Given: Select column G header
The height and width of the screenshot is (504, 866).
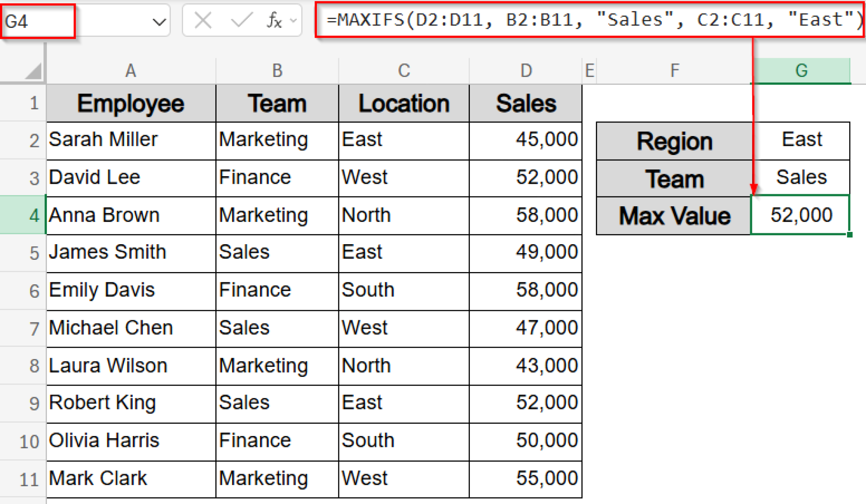Looking at the screenshot, I should (x=802, y=71).
